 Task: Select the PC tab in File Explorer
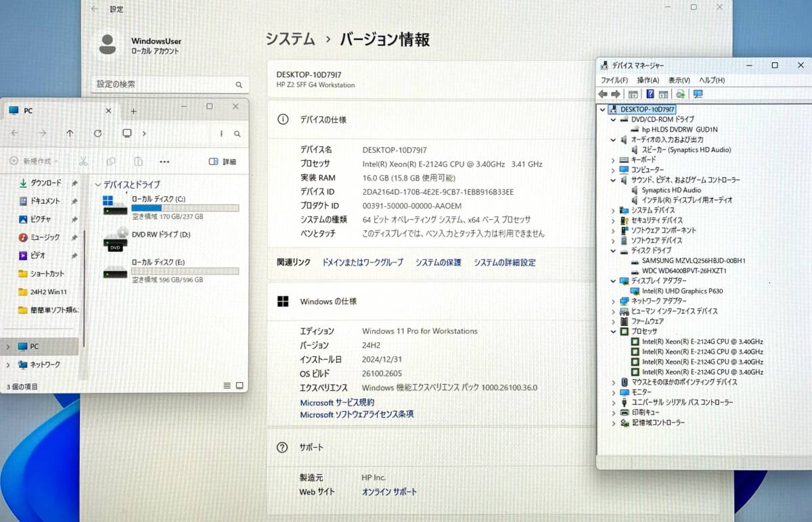[x=61, y=110]
